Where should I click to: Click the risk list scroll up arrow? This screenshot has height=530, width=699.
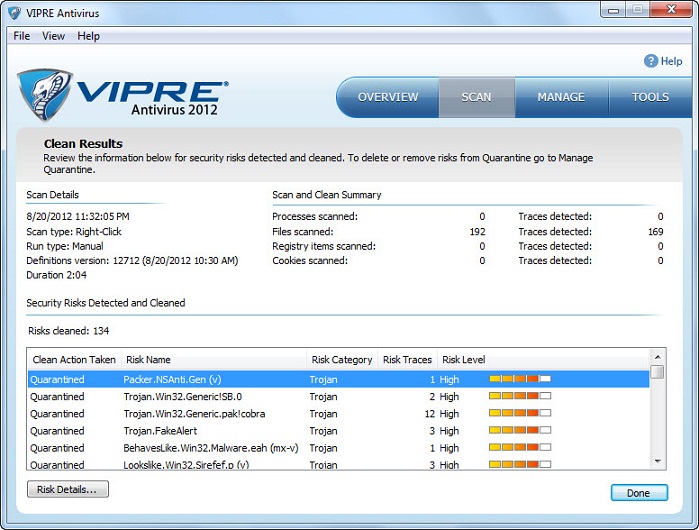coord(658,357)
